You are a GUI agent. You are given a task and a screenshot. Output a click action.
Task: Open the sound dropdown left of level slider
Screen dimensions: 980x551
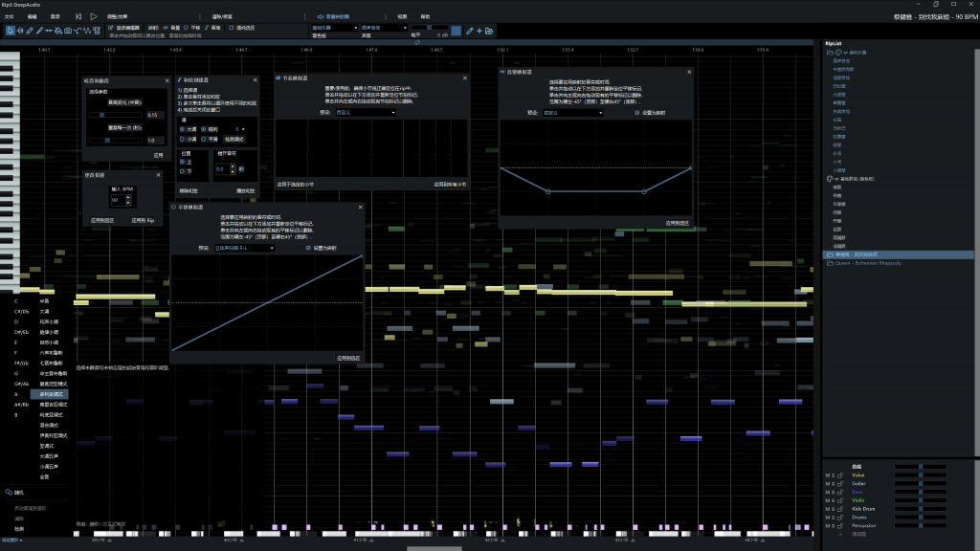point(384,28)
